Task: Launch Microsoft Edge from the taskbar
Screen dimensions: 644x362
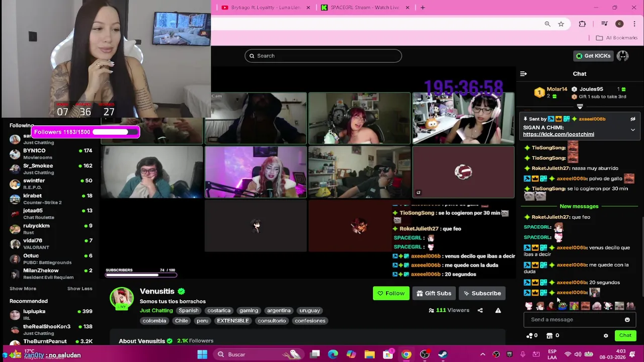Action: click(x=333, y=355)
